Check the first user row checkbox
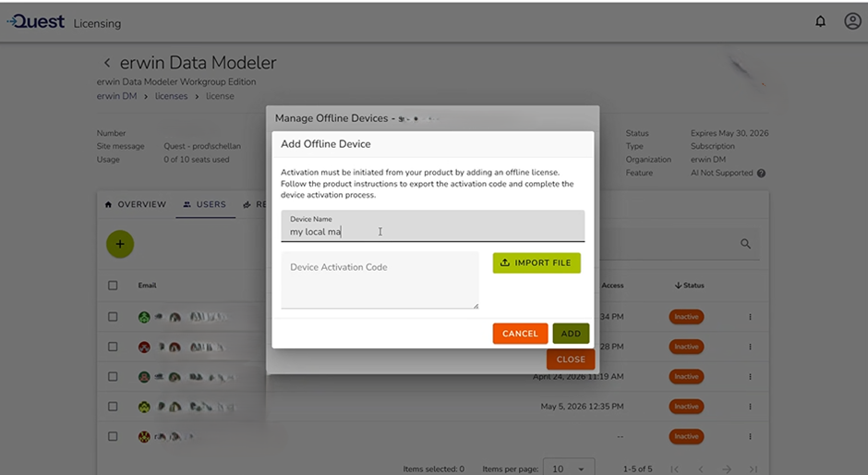 (x=113, y=317)
